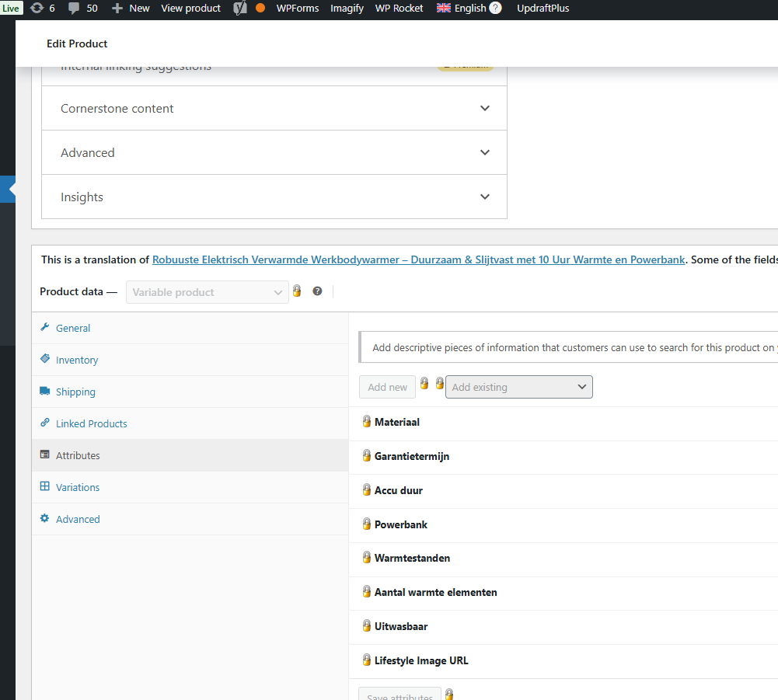Open the Variable product type dropdown
This screenshot has height=700, width=778.
point(207,292)
